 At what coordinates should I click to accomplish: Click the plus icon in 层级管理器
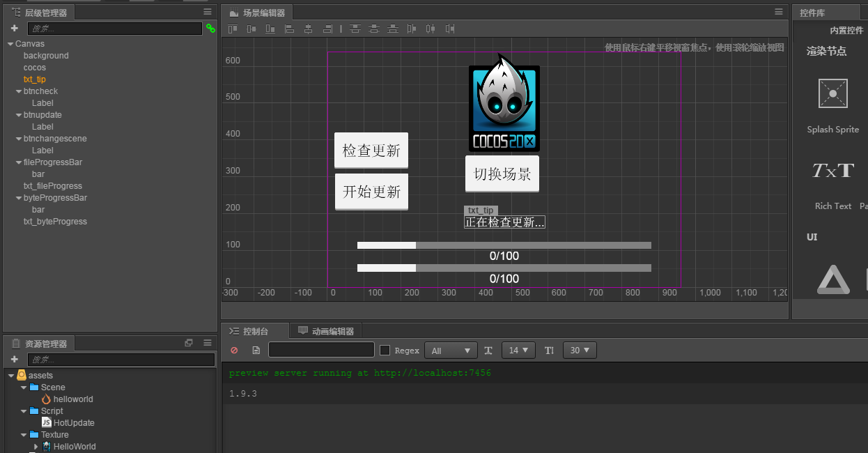click(x=15, y=29)
